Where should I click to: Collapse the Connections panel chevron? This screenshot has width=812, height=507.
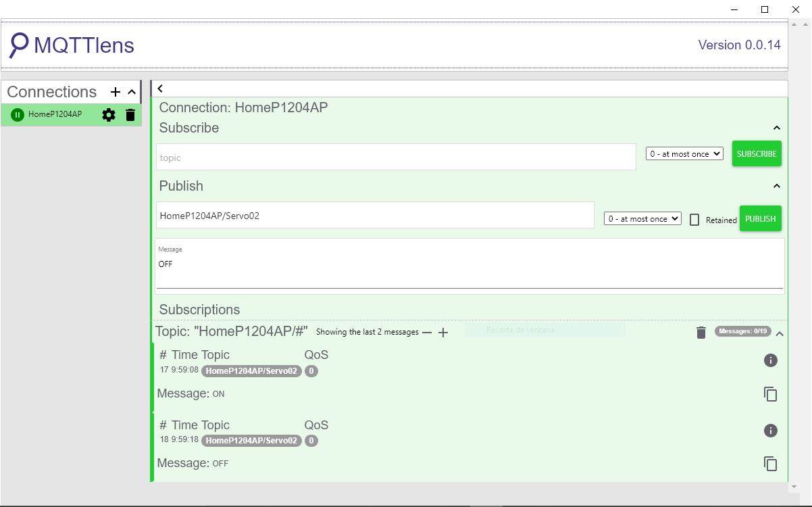coord(132,92)
